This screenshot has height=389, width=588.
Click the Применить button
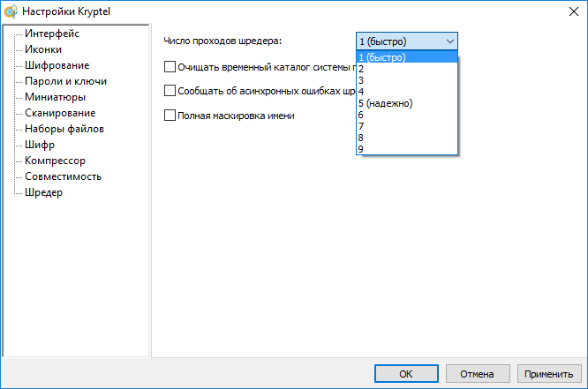549,374
